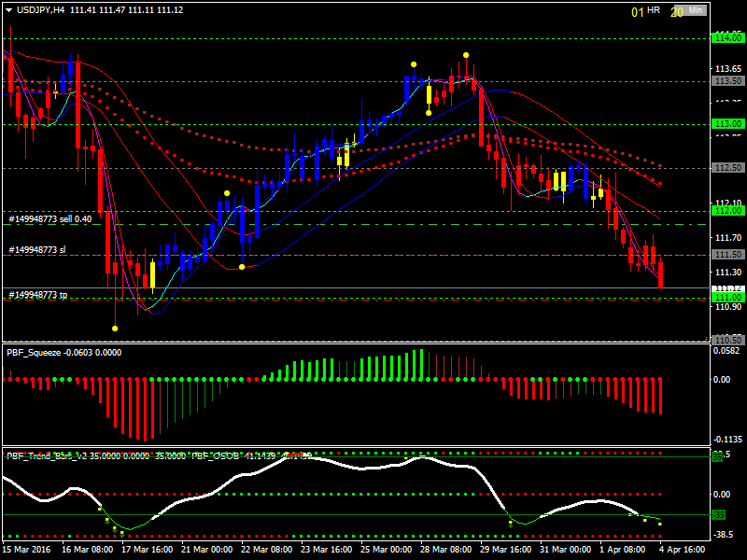Open the chart menu triangle beside USDJPY,H4
The height and width of the screenshot is (560, 747).
coord(8,10)
